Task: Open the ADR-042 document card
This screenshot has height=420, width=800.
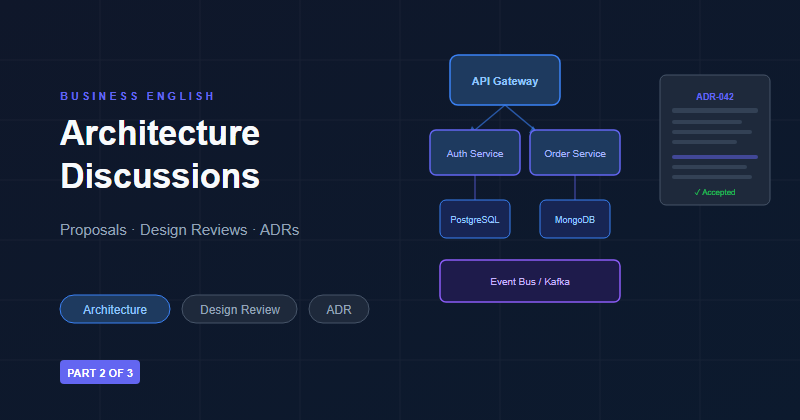Action: [x=715, y=140]
